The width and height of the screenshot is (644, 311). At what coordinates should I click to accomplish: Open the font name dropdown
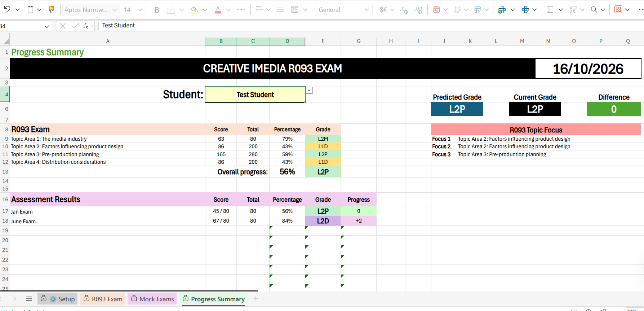click(x=114, y=10)
